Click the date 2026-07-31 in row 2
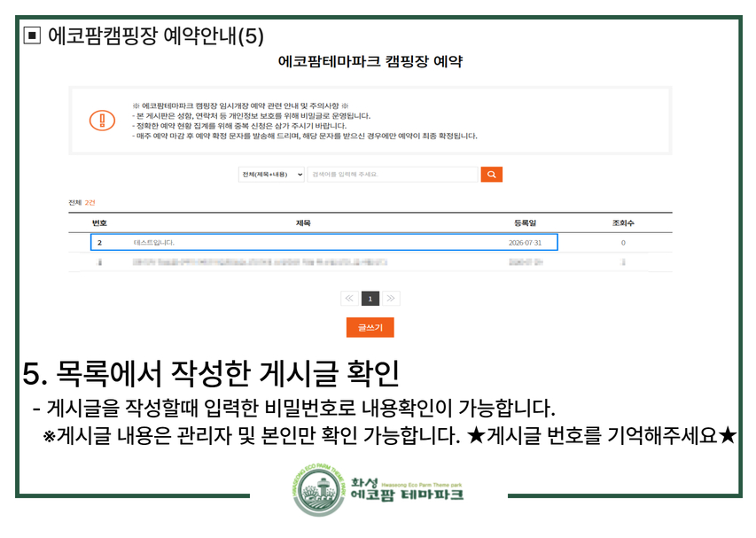This screenshot has height=538, width=756. click(x=525, y=243)
